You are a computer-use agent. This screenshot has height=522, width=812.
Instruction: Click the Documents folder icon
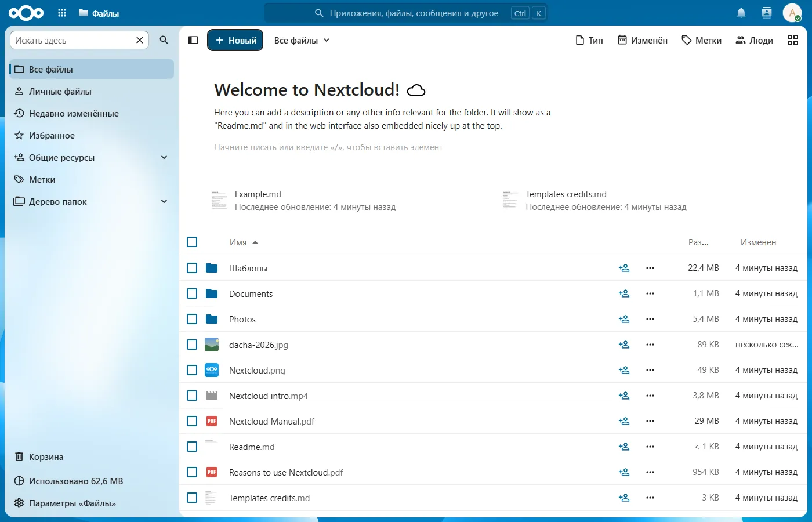tap(212, 293)
